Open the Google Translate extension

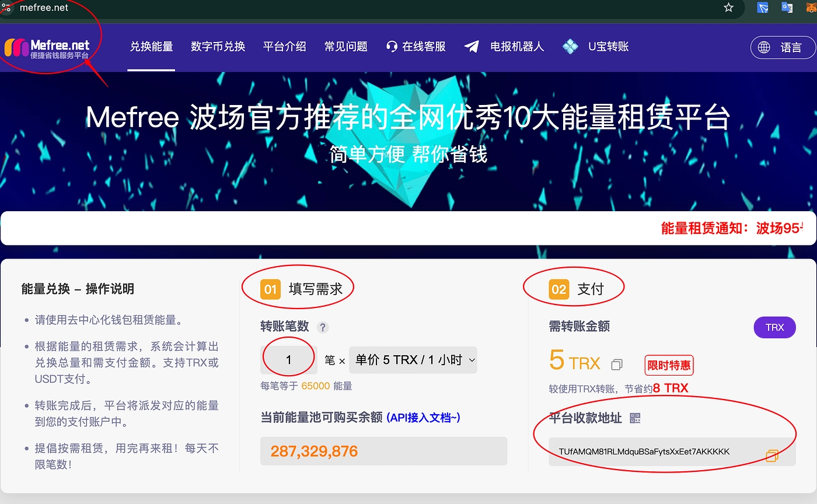[787, 8]
